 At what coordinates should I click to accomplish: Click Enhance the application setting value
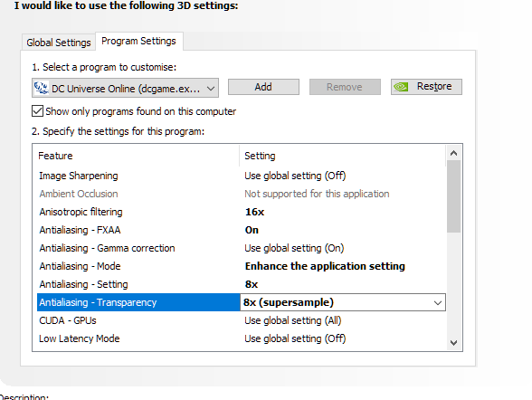325,266
